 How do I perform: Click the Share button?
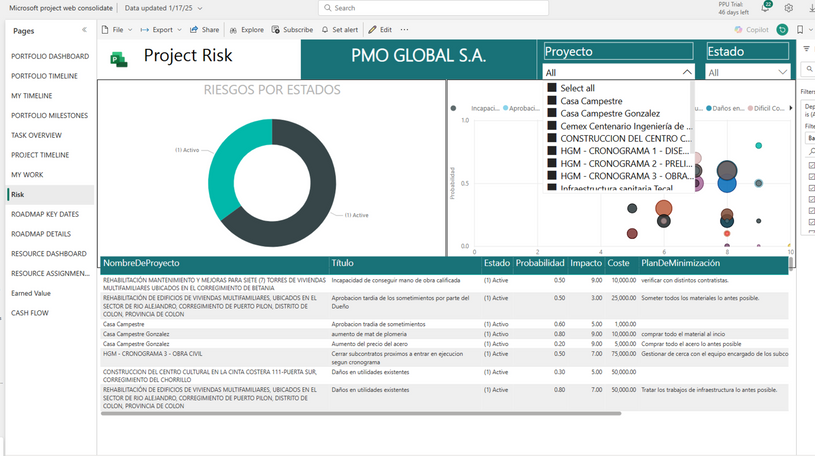(x=204, y=30)
